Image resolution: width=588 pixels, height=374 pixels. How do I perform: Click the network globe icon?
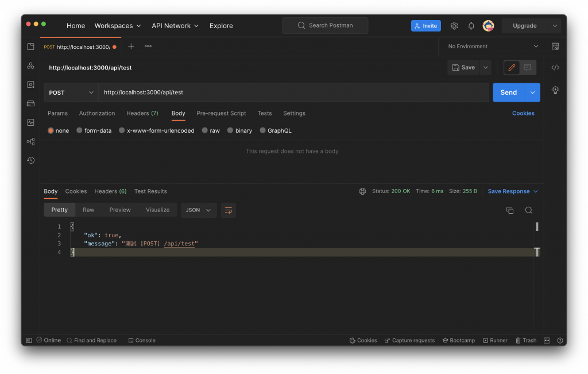(x=362, y=191)
